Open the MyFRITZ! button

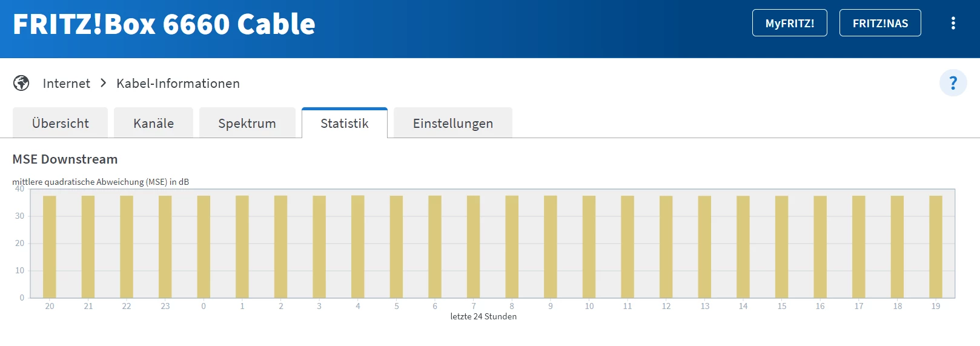(x=789, y=23)
